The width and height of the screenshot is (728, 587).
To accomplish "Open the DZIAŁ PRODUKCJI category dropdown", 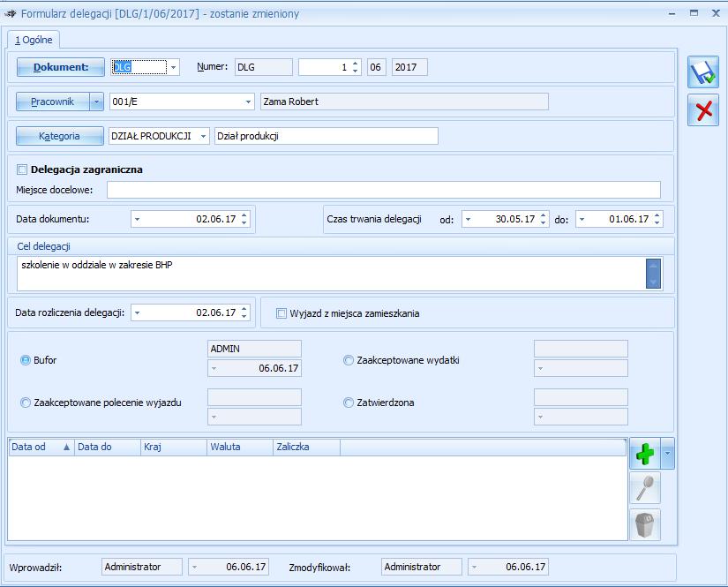I will click(203, 136).
